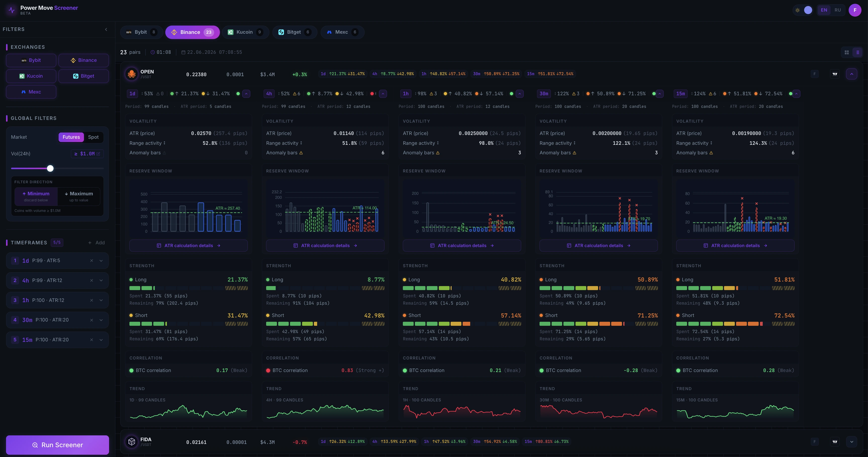Remove the 30m timeframe
The image size is (868, 457).
coord(91,320)
